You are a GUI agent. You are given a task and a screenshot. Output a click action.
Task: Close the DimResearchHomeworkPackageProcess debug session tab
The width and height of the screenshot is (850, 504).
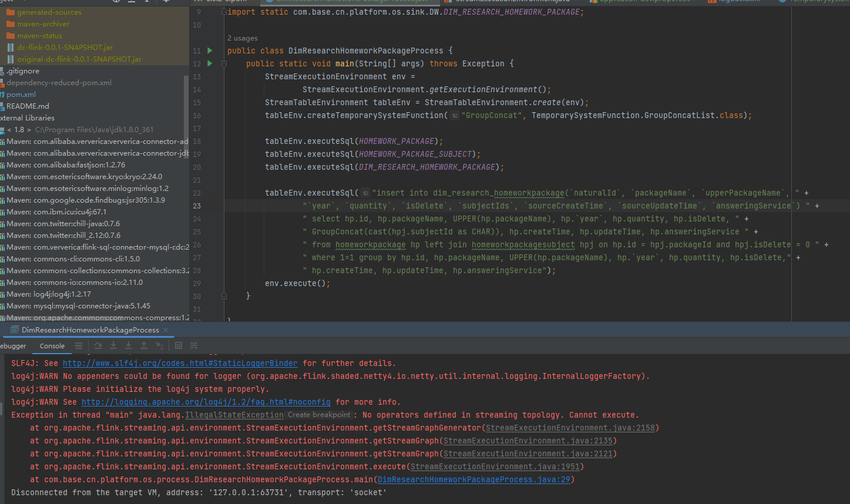click(x=166, y=330)
